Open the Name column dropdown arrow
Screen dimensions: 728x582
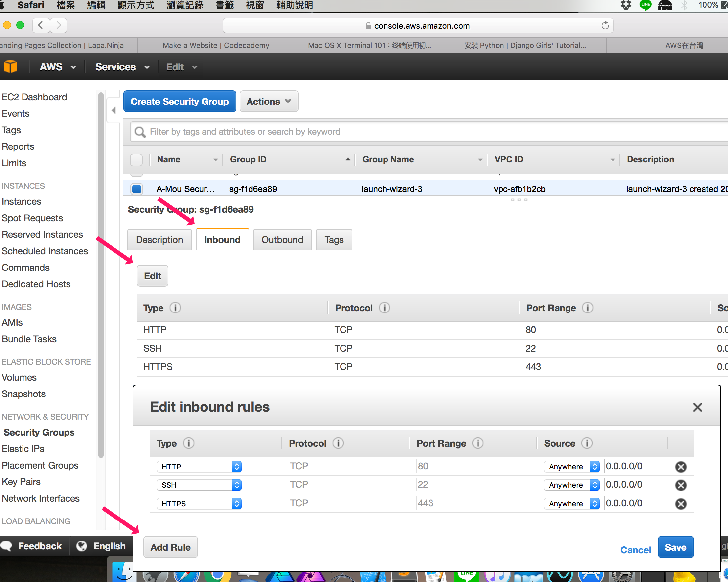(215, 160)
